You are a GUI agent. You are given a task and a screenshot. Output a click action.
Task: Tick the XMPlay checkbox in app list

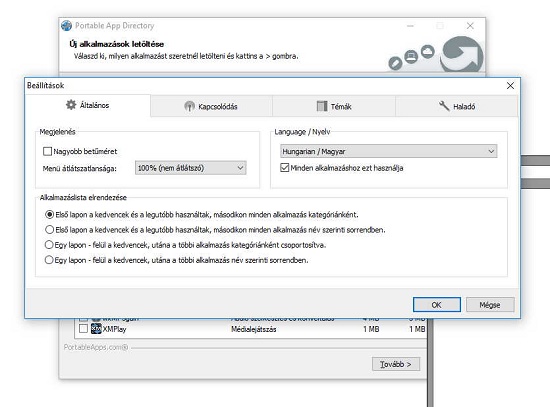click(x=83, y=329)
